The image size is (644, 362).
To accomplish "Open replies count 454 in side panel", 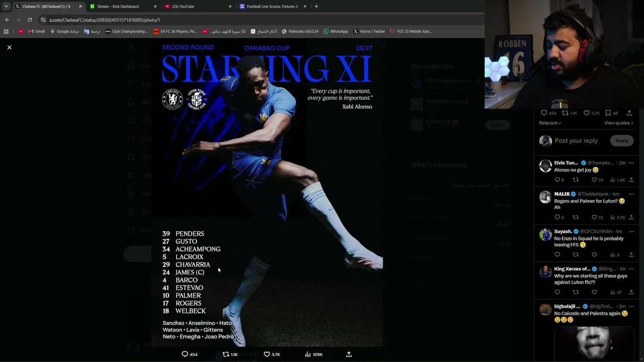I will (548, 113).
